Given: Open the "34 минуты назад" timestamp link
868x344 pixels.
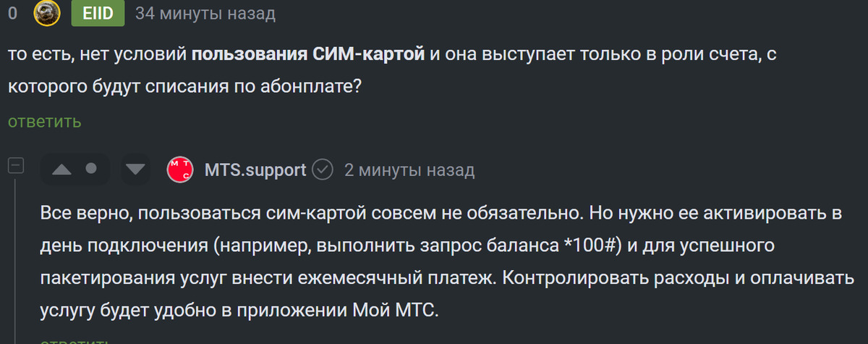Looking at the screenshot, I should pyautogui.click(x=205, y=14).
